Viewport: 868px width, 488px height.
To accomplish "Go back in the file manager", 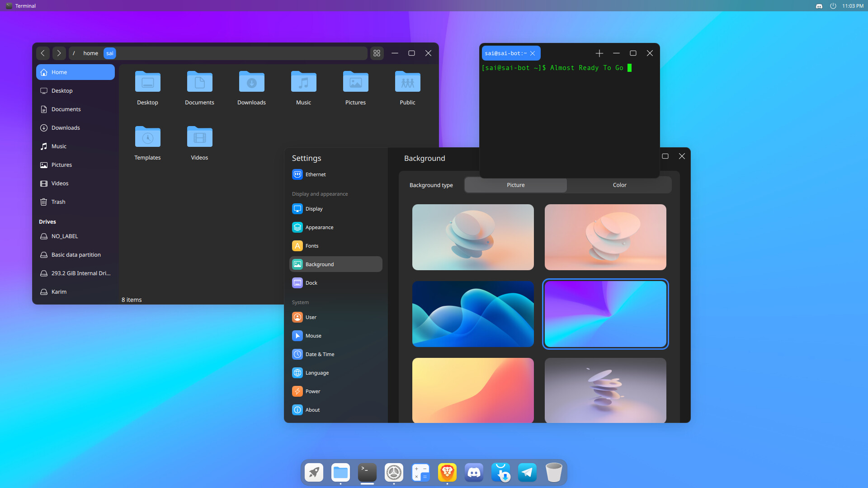I will tap(43, 53).
